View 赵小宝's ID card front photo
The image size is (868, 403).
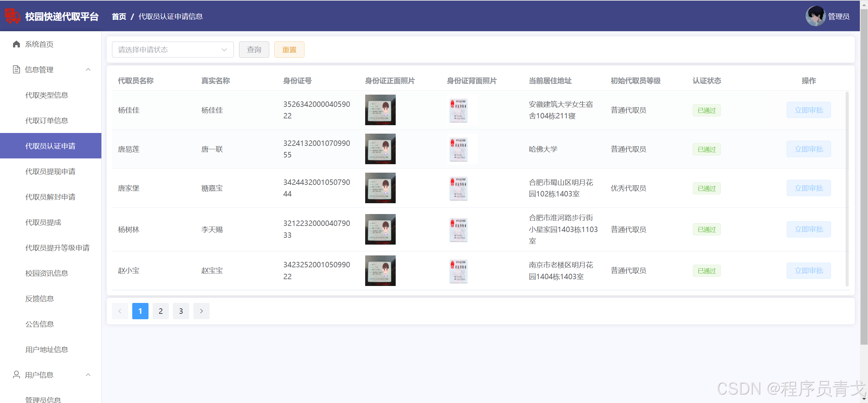380,271
